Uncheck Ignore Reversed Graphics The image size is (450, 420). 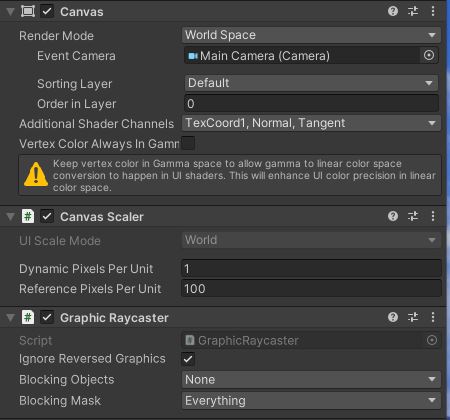coord(188,359)
